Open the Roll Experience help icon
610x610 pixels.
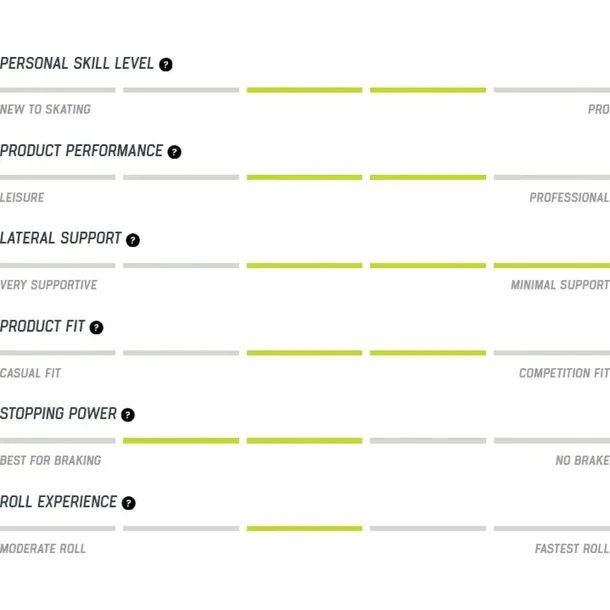tap(129, 503)
